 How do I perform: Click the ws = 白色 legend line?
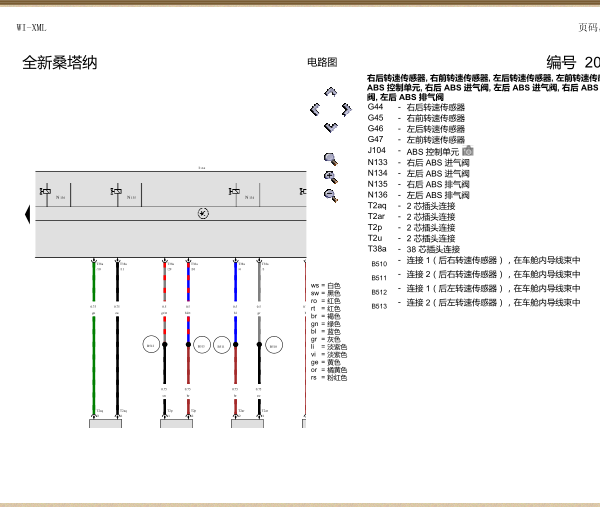point(326,286)
